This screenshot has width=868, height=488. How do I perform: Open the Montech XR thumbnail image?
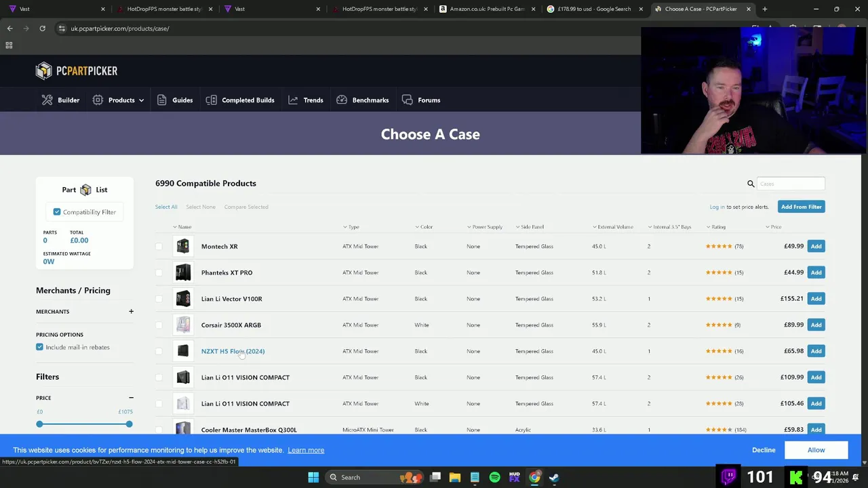[182, 247]
